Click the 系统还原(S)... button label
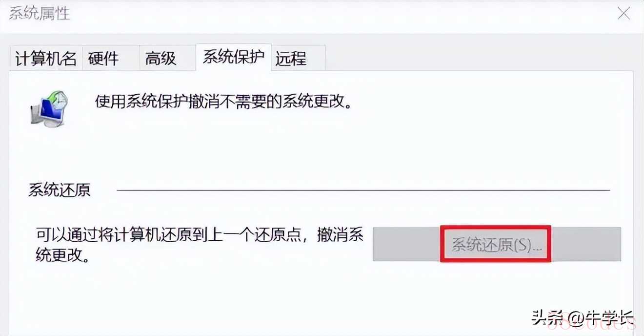644x336 pixels. (x=496, y=244)
